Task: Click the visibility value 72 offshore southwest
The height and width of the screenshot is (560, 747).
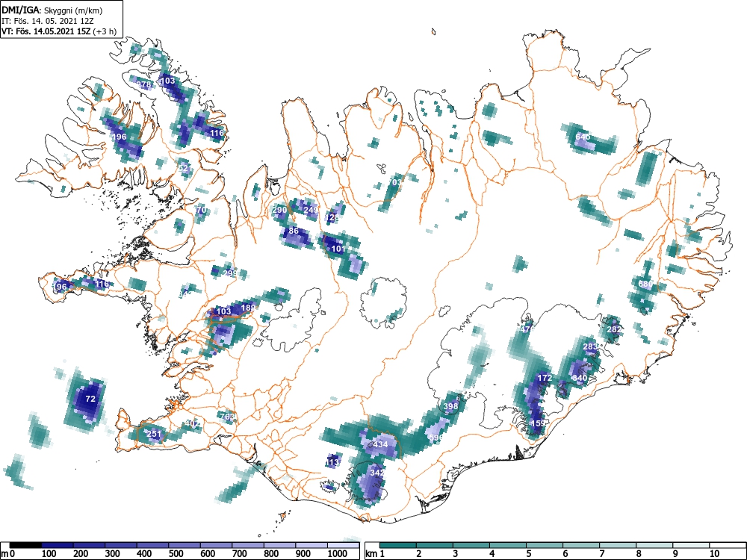Action: point(90,399)
